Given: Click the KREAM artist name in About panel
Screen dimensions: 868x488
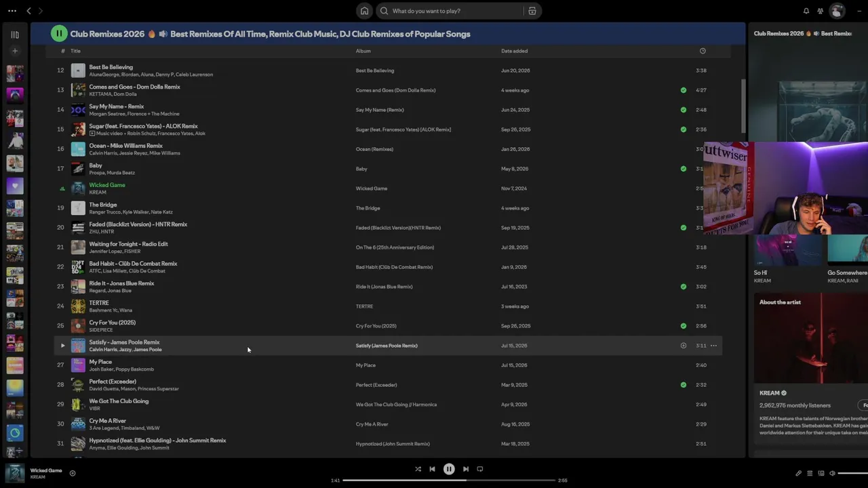Looking at the screenshot, I should (x=769, y=393).
